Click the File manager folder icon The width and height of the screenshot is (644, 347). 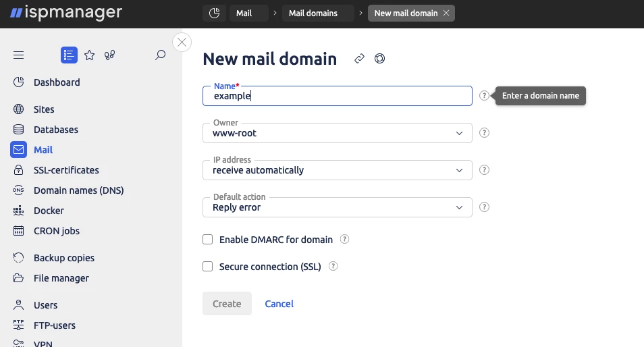[x=18, y=278]
